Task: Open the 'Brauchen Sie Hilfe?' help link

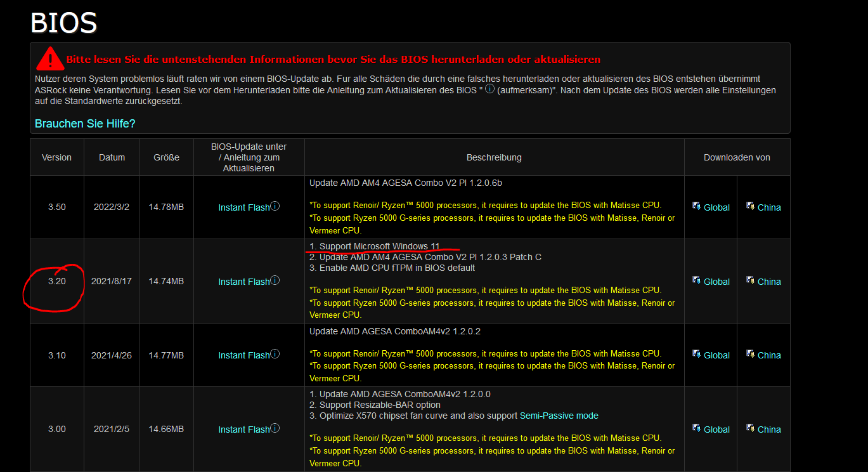Action: [x=85, y=124]
